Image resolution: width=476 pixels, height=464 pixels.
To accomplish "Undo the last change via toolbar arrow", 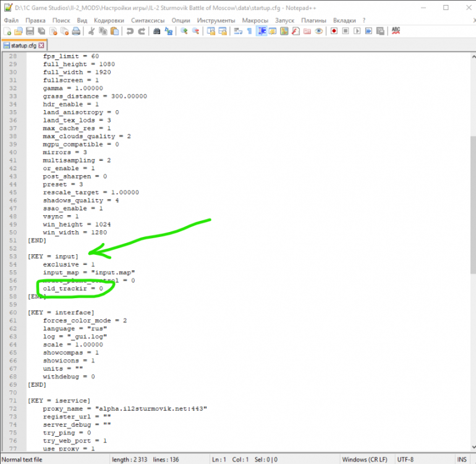I will 130,31.
